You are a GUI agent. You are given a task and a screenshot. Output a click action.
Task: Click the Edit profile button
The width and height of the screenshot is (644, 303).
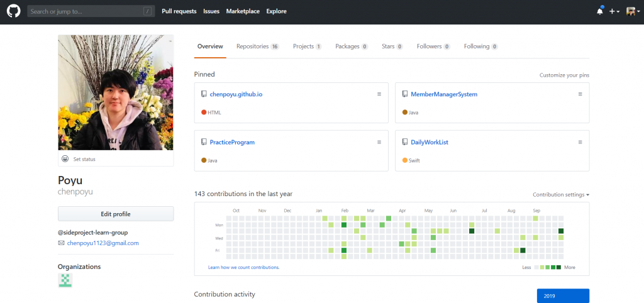point(116,214)
